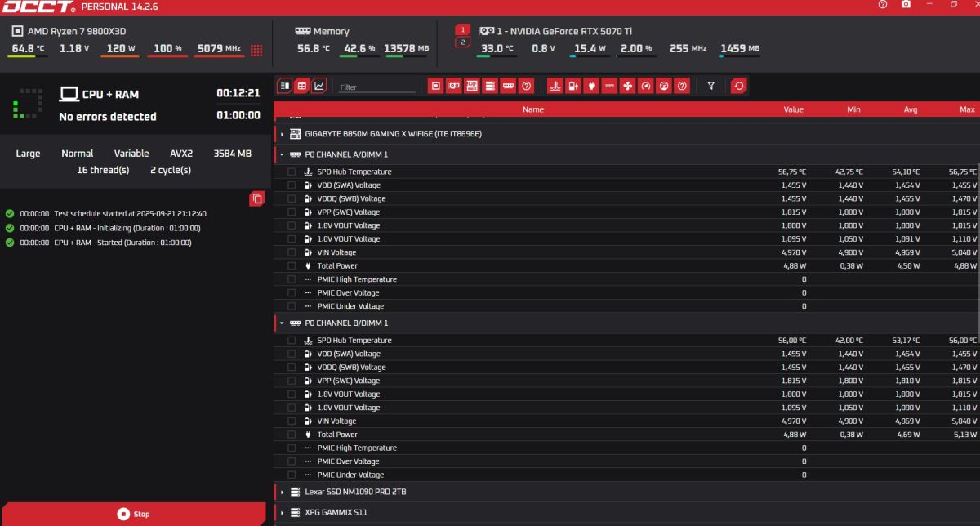Sort by the Avg column header
Viewport: 980px width, 526px height.
click(911, 109)
